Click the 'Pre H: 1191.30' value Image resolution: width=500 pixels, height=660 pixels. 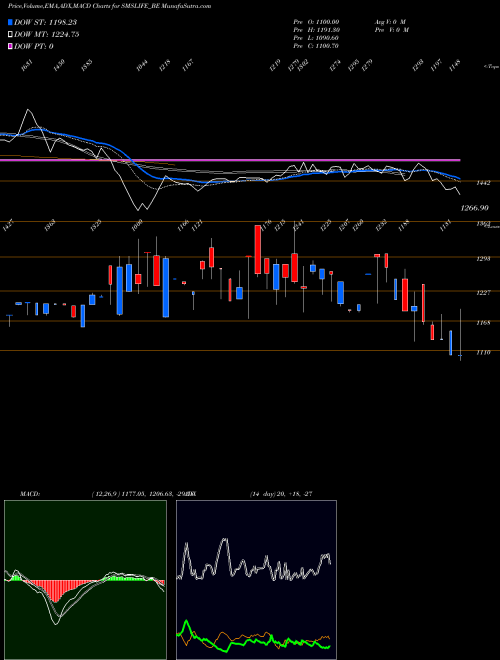click(316, 30)
